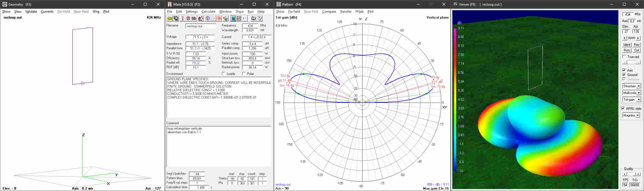Image resolution: width=644 pixels, height=191 pixels.
Task: Open the Currents menu in Geometry window
Action: 47,12
